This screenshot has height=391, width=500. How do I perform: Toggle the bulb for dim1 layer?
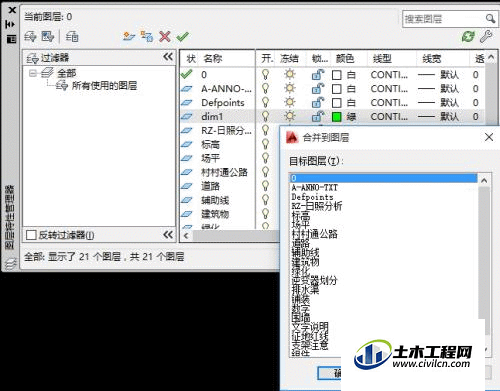[265, 116]
